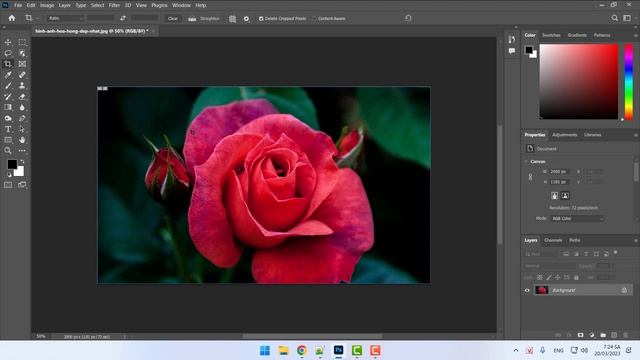The height and width of the screenshot is (360, 640).
Task: Reset the crop with the undo arrow
Action: 408,18
